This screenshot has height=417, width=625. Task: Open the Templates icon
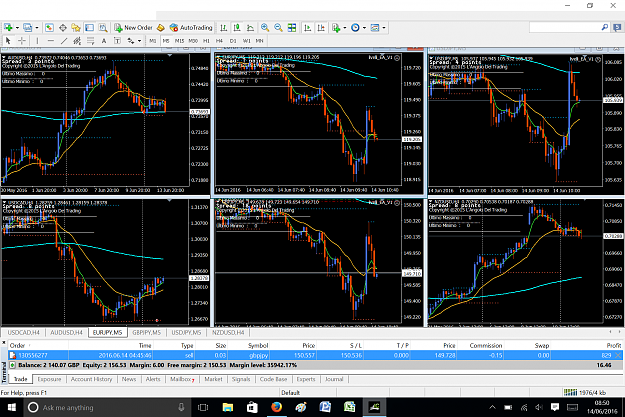(375, 28)
